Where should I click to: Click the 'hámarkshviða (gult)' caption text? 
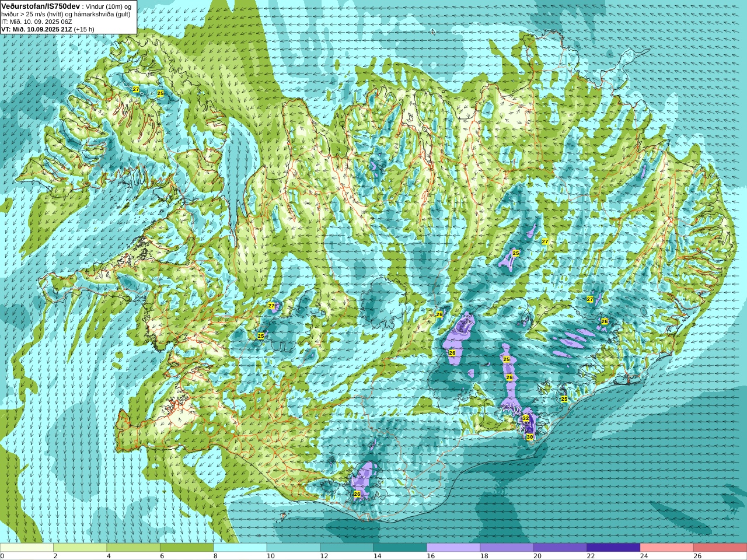click(x=102, y=14)
